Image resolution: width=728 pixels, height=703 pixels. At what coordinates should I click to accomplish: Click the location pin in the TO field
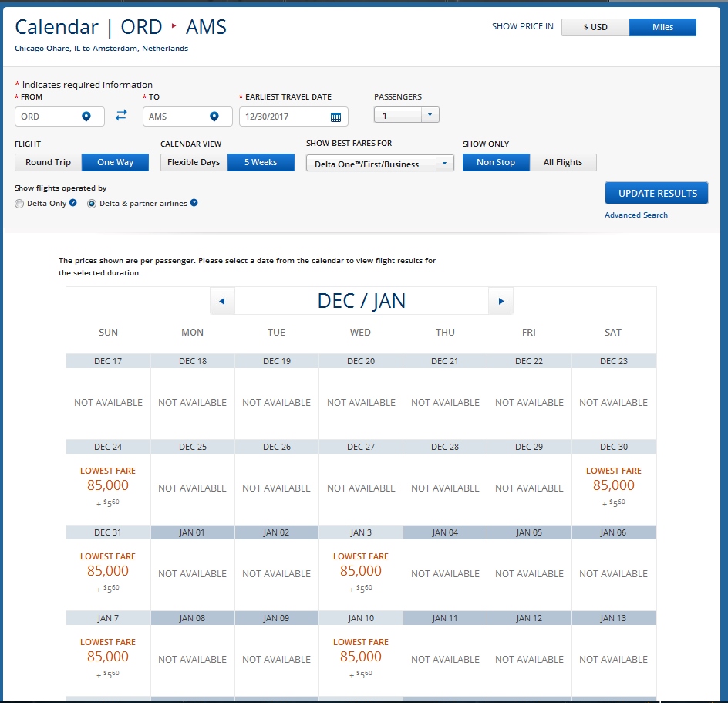coord(214,117)
